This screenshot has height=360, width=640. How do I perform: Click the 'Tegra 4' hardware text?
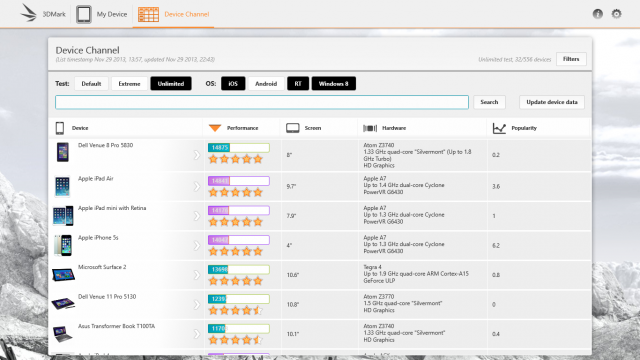(x=372, y=267)
